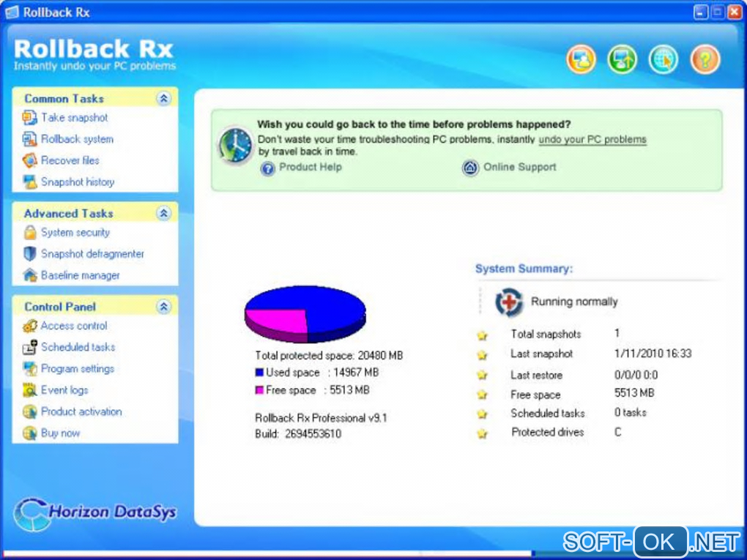Open Scheduled tasks label
The width and height of the screenshot is (747, 560).
[78, 347]
